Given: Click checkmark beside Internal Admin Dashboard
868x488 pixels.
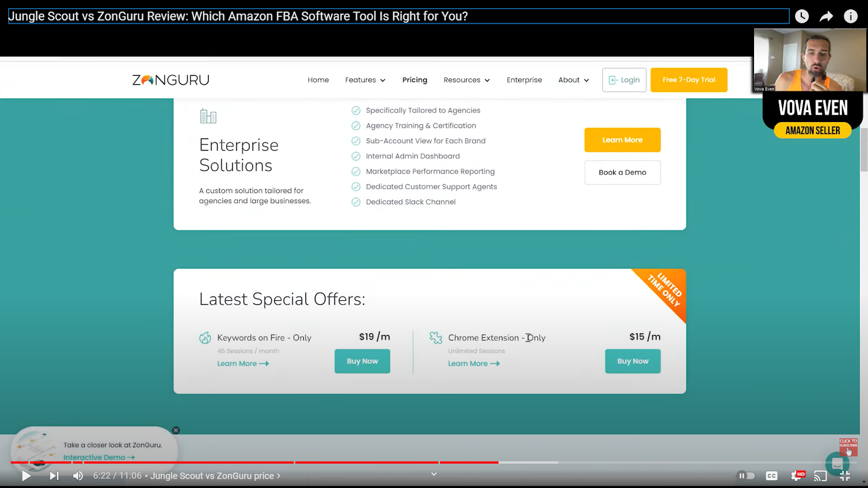Looking at the screenshot, I should pyautogui.click(x=356, y=156).
